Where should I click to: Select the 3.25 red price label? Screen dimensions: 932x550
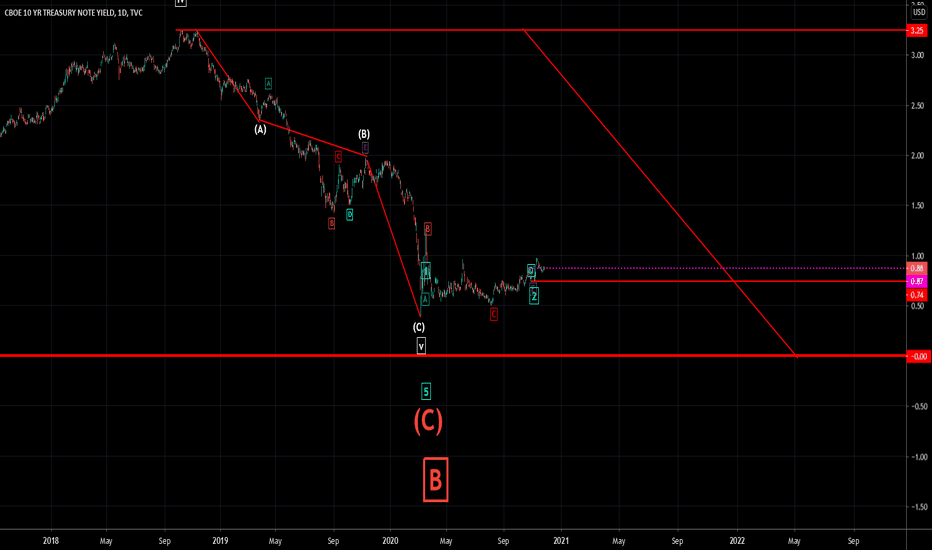(917, 30)
